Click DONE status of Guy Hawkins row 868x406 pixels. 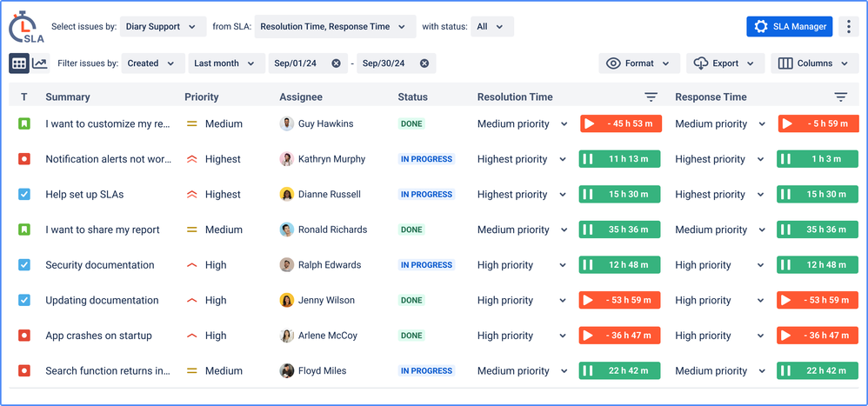(412, 124)
